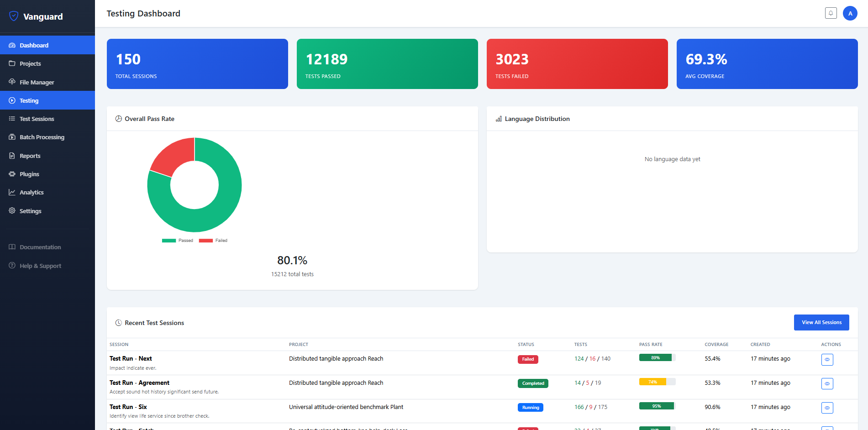Click the Vanguard shield logo
The image size is (868, 430).
(x=14, y=16)
